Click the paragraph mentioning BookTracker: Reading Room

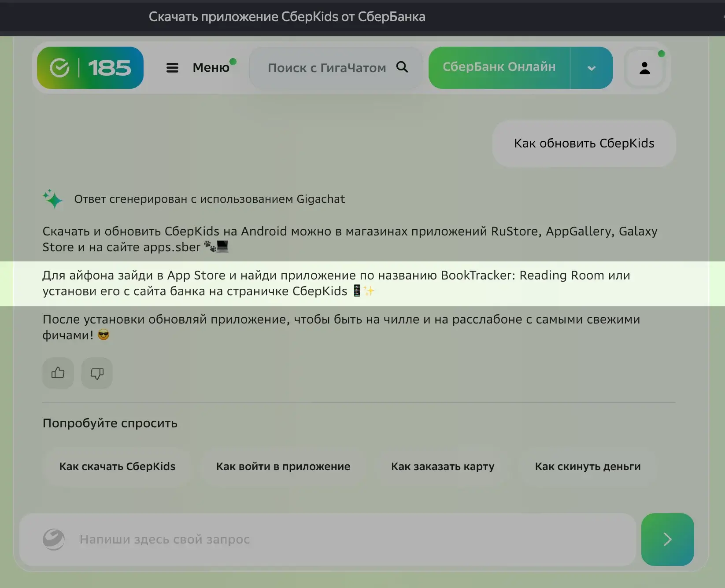[337, 283]
